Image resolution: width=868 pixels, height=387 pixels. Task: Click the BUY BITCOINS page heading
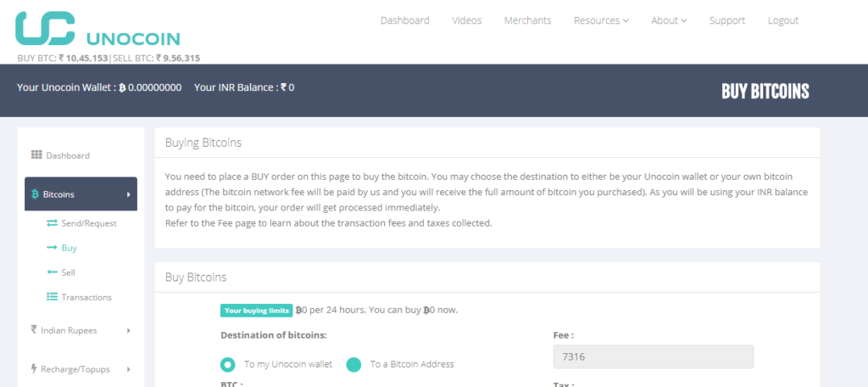coord(765,92)
